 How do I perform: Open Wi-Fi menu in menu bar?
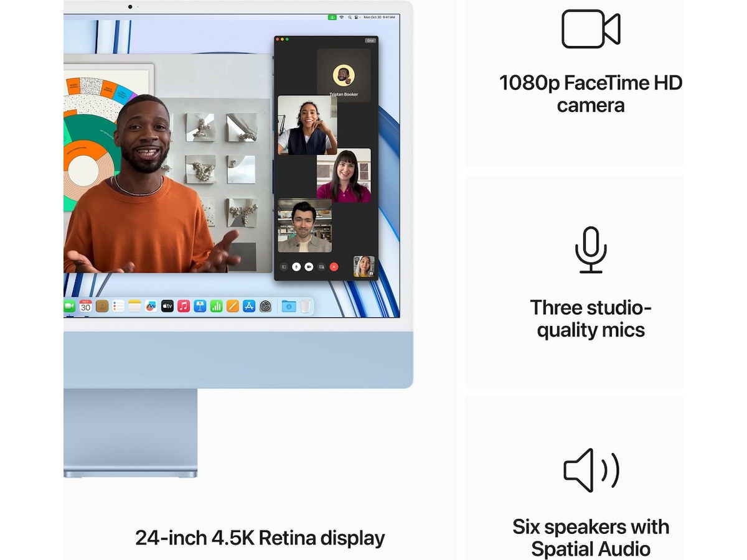point(341,17)
